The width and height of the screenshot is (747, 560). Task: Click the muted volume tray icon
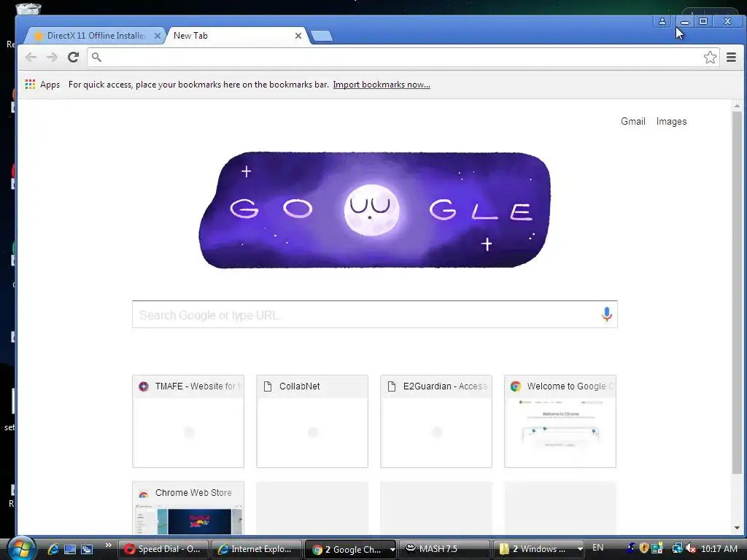click(x=690, y=549)
